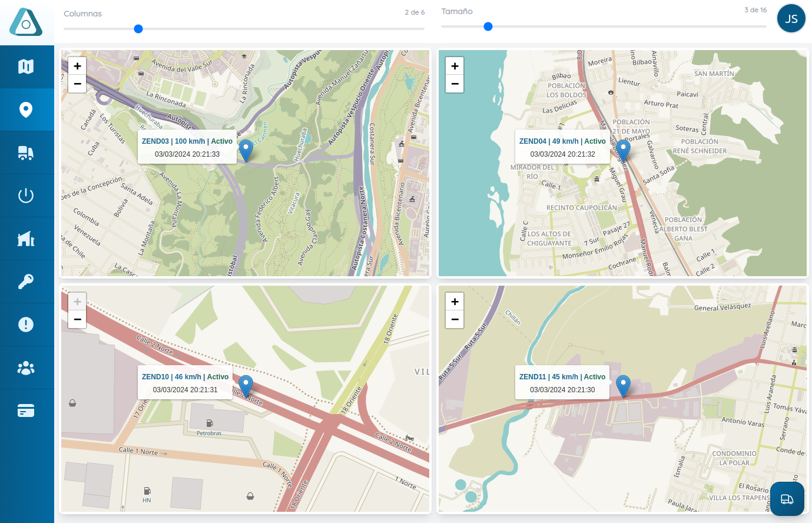The height and width of the screenshot is (523, 812).
Task: Click the triangular app logo
Action: 26,22
